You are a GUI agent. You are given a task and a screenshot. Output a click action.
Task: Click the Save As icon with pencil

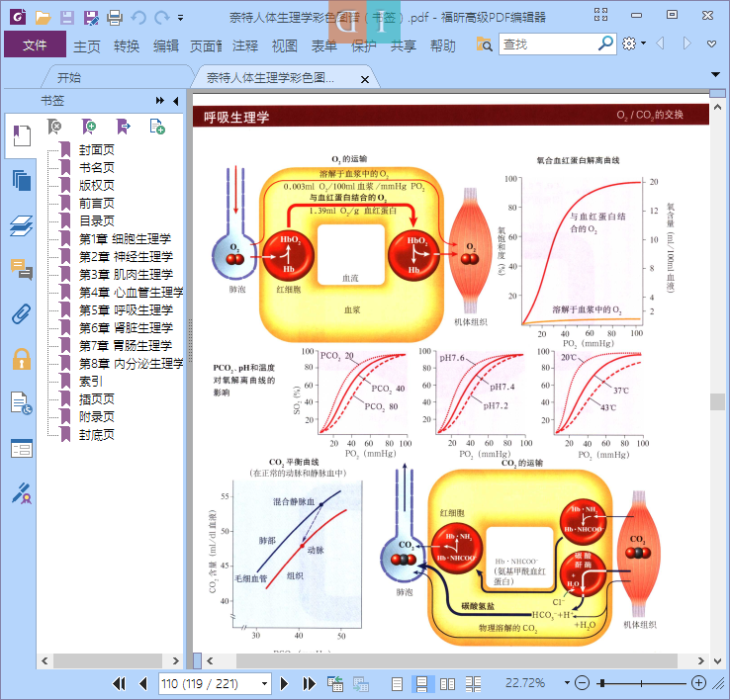click(91, 18)
